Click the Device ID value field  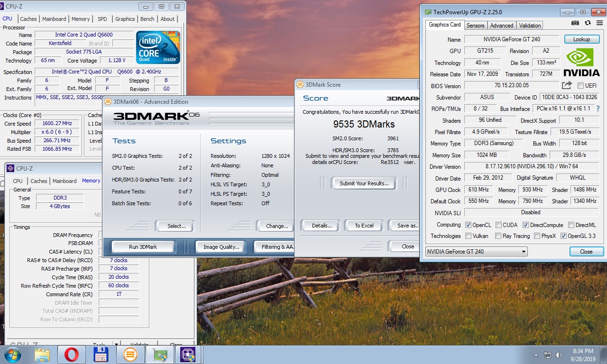tap(568, 97)
